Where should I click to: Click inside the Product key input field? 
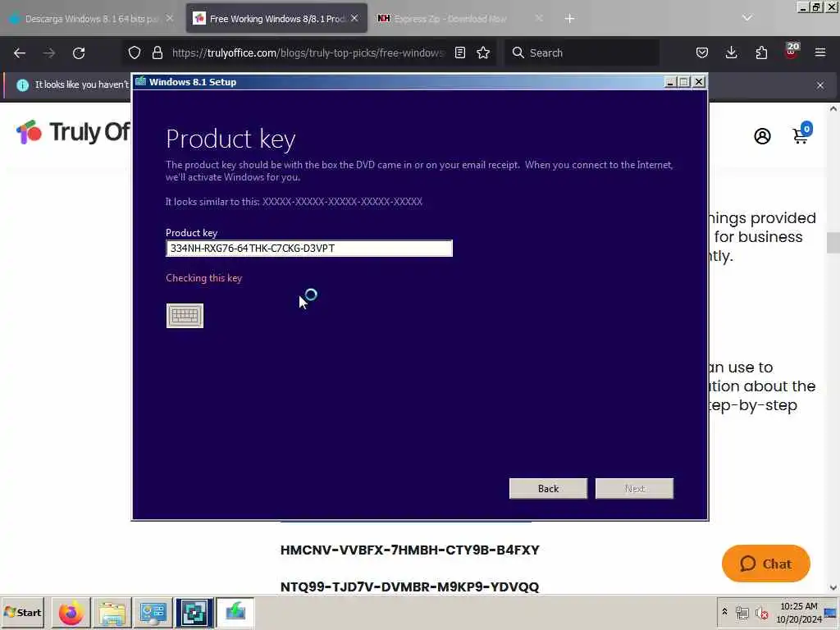[309, 248]
